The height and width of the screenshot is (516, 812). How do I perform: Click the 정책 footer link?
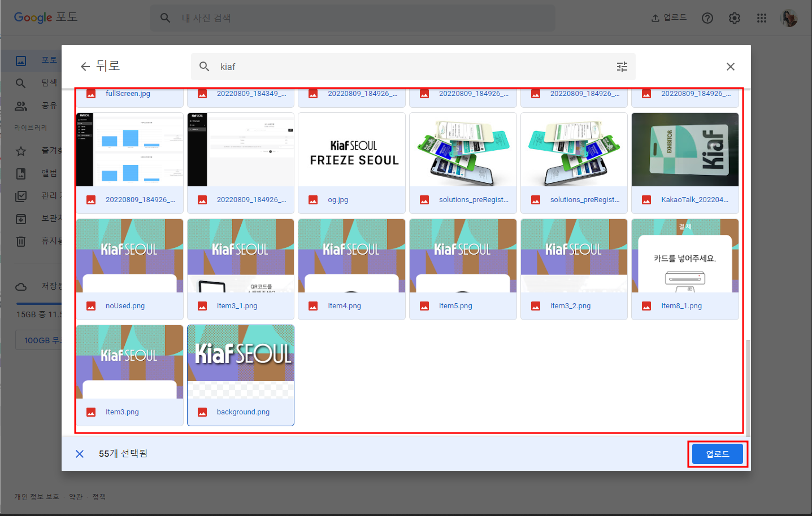tap(99, 497)
